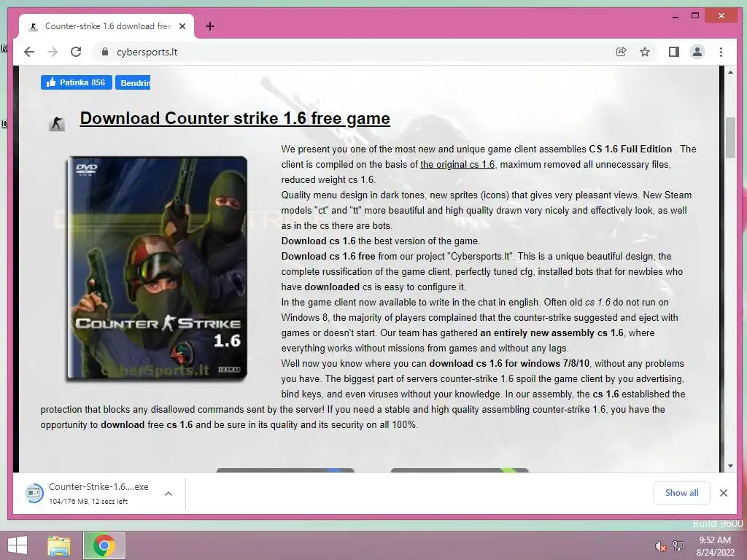Click the text 'CS 1.6 Full Edition'
The width and height of the screenshot is (747, 560).
[630, 149]
